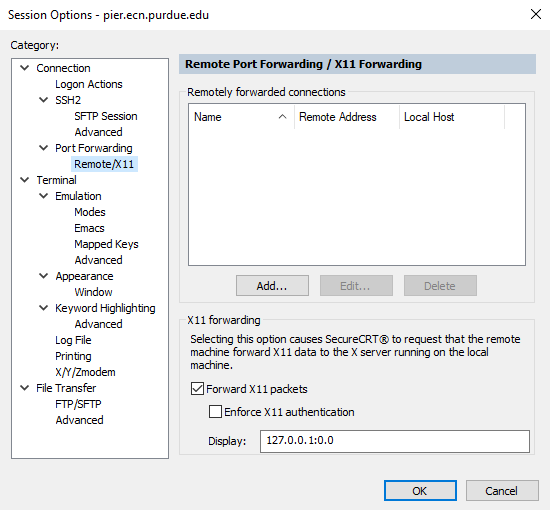The width and height of the screenshot is (550, 510).
Task: Open X/Y/Zmodem settings
Action: pyautogui.click(x=85, y=372)
